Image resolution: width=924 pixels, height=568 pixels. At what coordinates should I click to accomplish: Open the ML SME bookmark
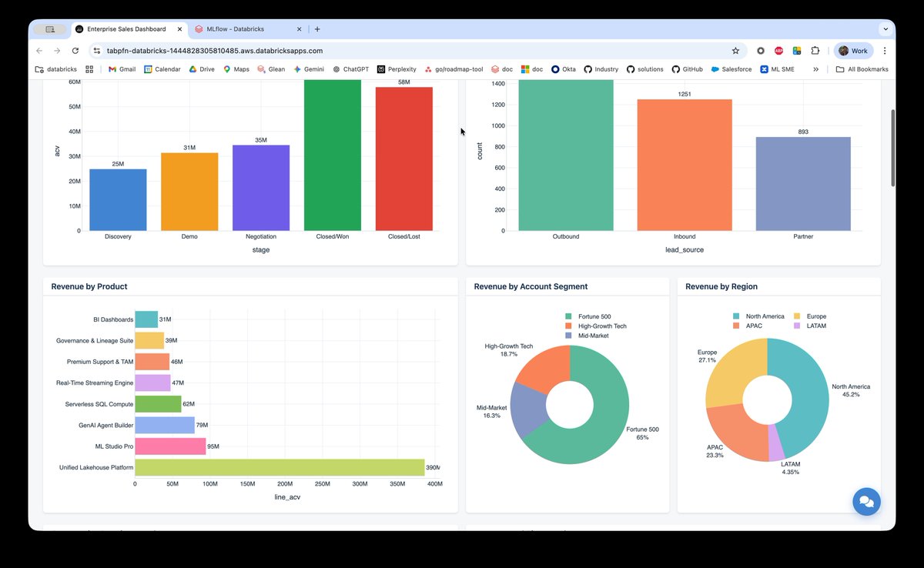[x=777, y=69]
